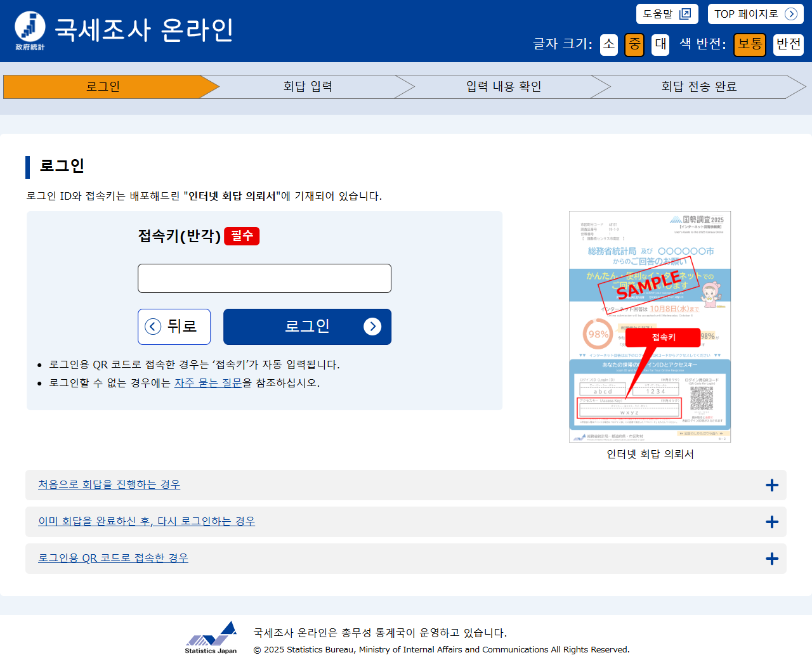Click the 접속키 input field

click(265, 278)
